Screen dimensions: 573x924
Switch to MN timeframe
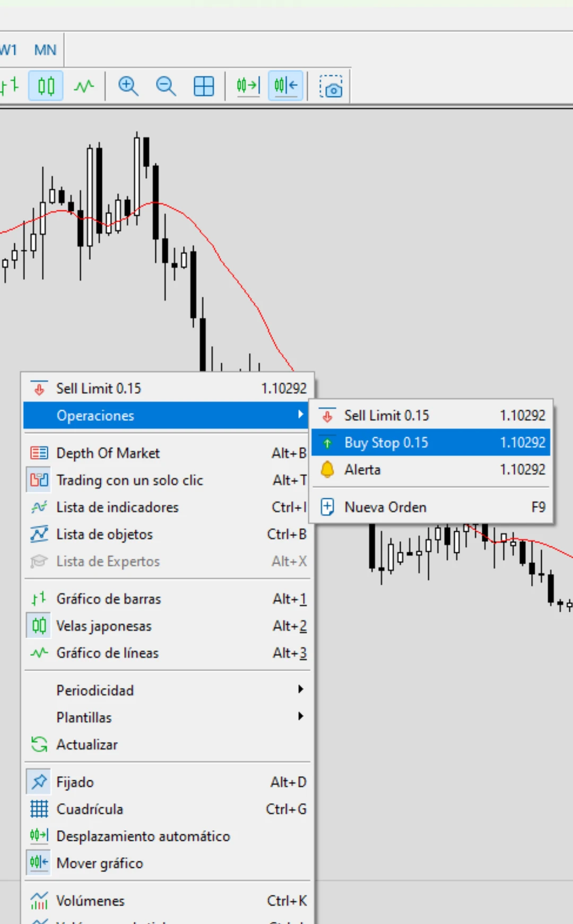pos(45,50)
